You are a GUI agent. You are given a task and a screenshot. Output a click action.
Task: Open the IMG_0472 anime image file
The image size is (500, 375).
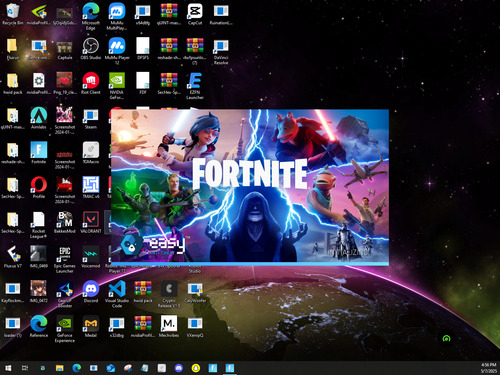[x=39, y=291]
